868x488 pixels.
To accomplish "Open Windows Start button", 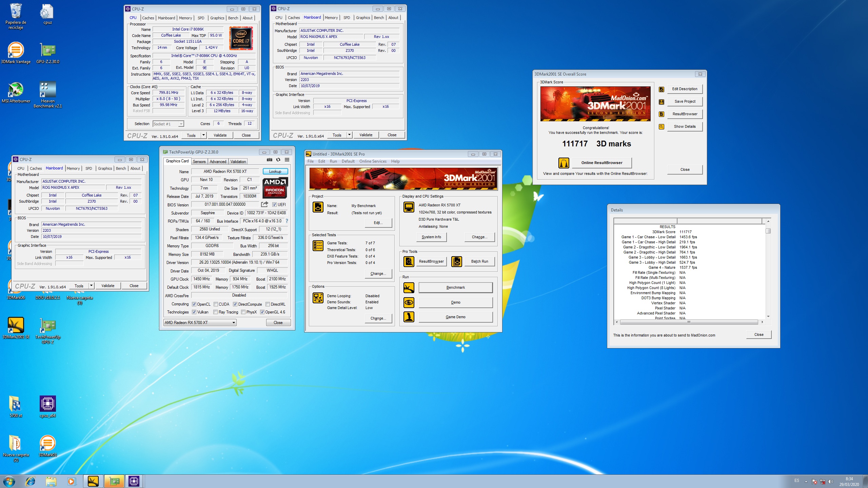I will (9, 481).
